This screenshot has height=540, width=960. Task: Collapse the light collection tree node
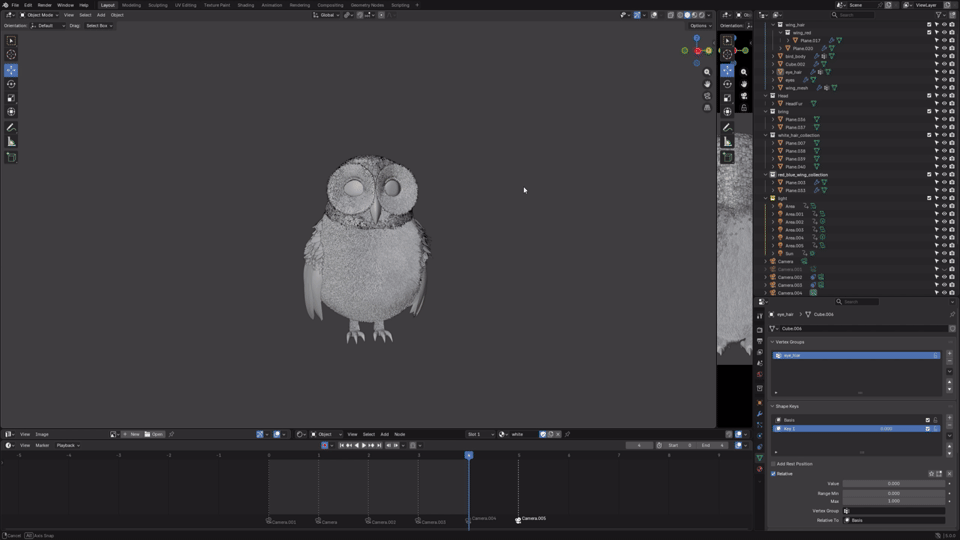(x=766, y=198)
